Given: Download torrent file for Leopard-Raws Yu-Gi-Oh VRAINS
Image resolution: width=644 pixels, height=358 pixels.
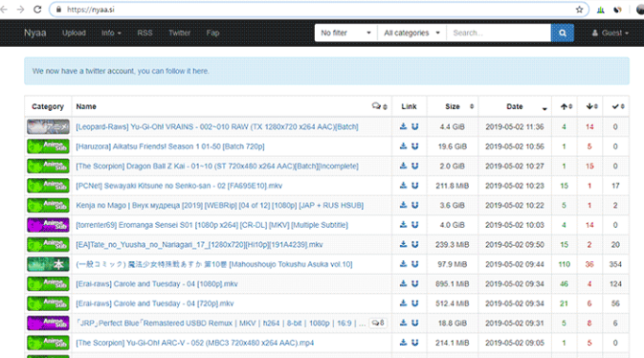Looking at the screenshot, I should (x=403, y=126).
